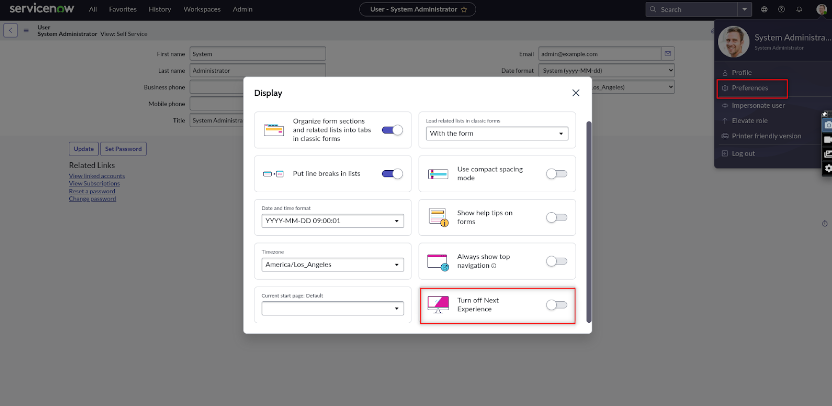Open Load related lists dropdown
832x406 pixels.
[x=497, y=134]
